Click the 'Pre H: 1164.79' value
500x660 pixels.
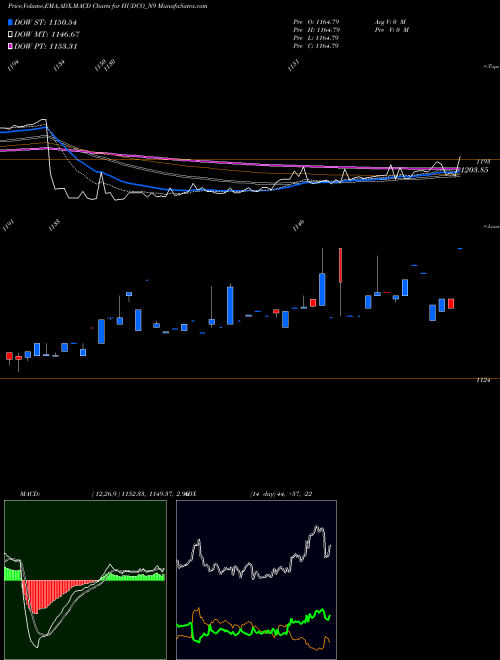[316, 30]
